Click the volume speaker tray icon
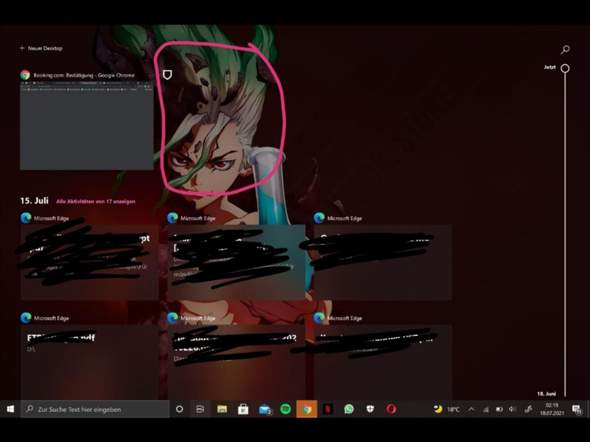The width and height of the screenshot is (590, 442). point(512,409)
